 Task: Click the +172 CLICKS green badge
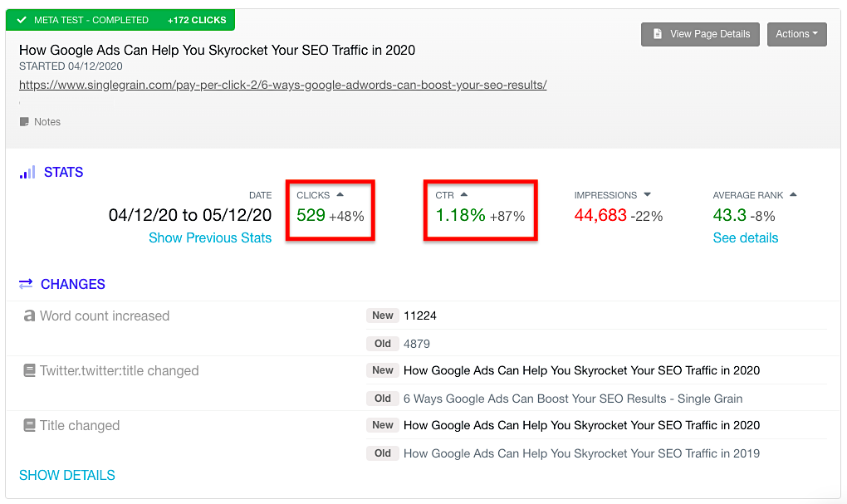coord(195,20)
